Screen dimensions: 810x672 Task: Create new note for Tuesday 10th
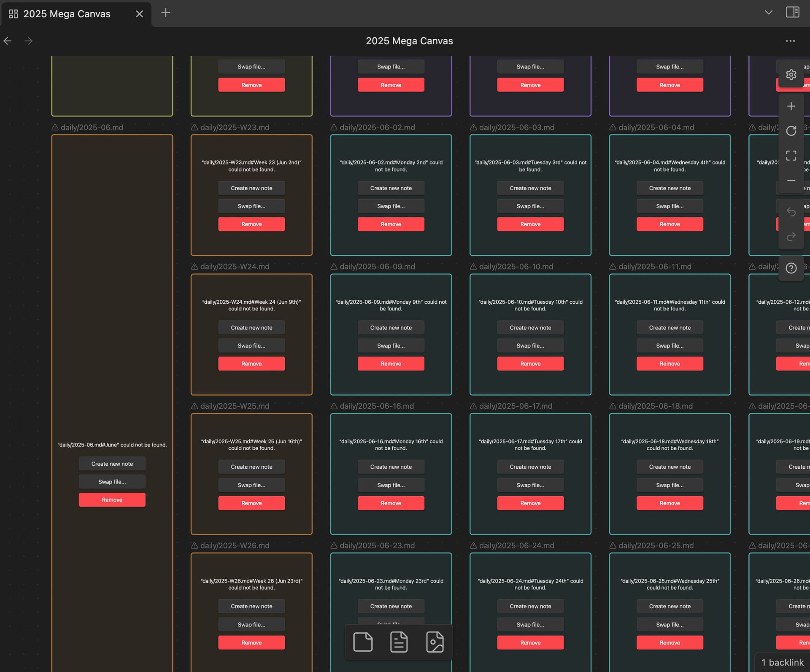pyautogui.click(x=530, y=328)
